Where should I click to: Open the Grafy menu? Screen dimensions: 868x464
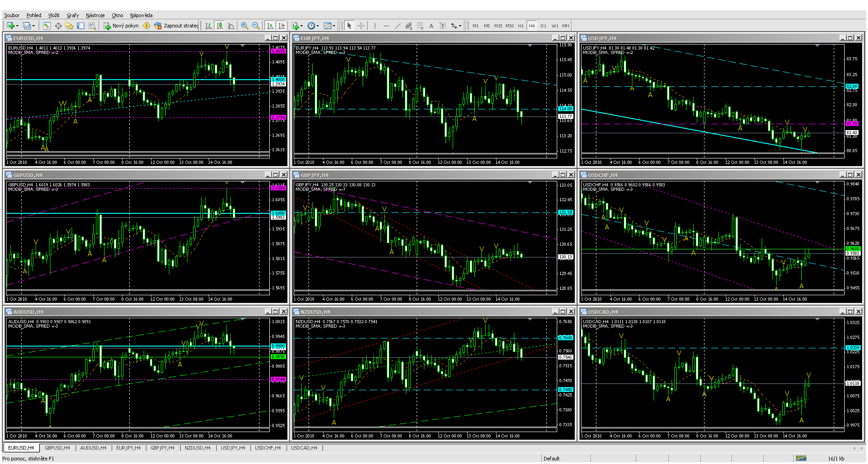click(x=73, y=15)
